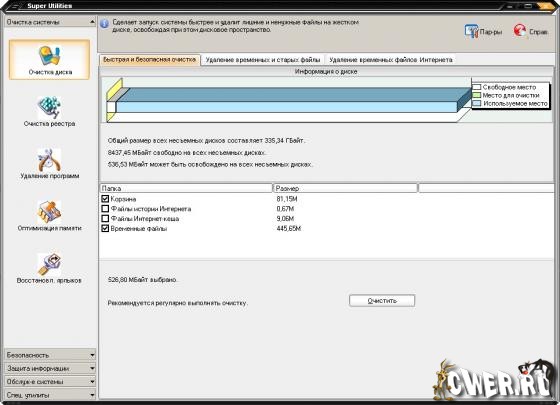Click the 0,67M size value
This screenshot has width=560, height=405.
tap(285, 209)
